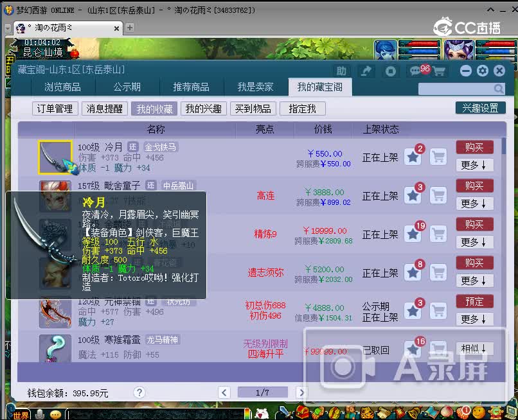Open 买到物品 sub-tab
This screenshot has width=518, height=420.
coord(253,109)
